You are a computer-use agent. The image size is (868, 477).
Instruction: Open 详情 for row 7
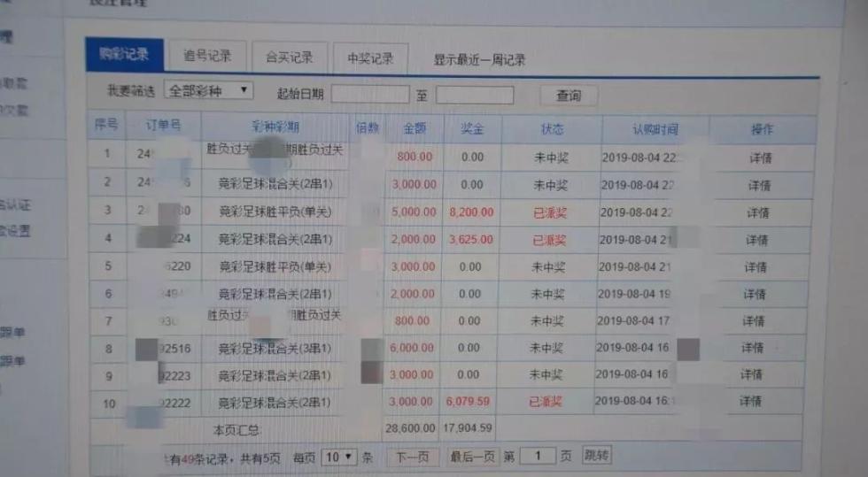754,321
